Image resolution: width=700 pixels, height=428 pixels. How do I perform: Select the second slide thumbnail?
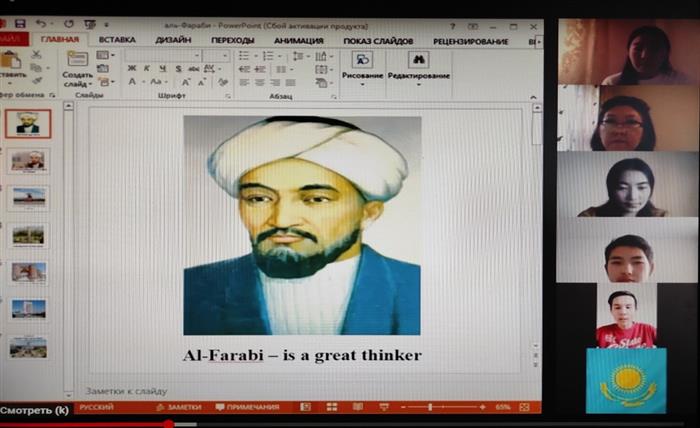click(x=28, y=160)
